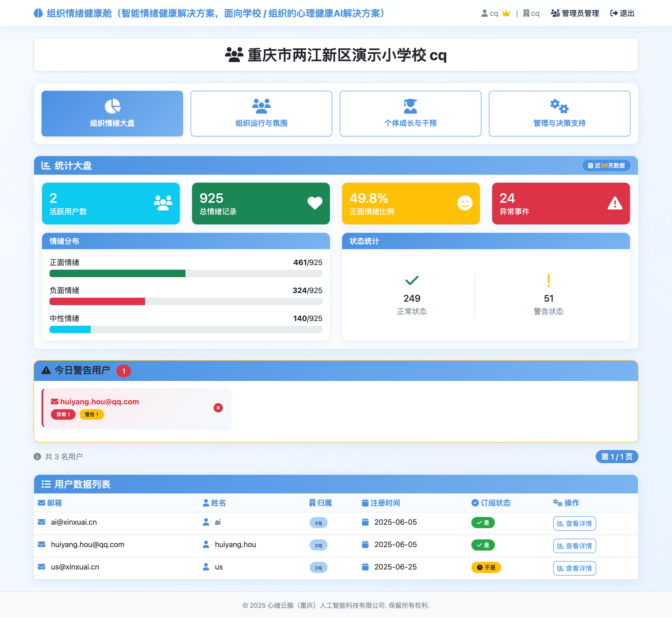Screen dimensions: 672x618
Task: Open 管理员管理 in the top bar
Action: [x=575, y=13]
